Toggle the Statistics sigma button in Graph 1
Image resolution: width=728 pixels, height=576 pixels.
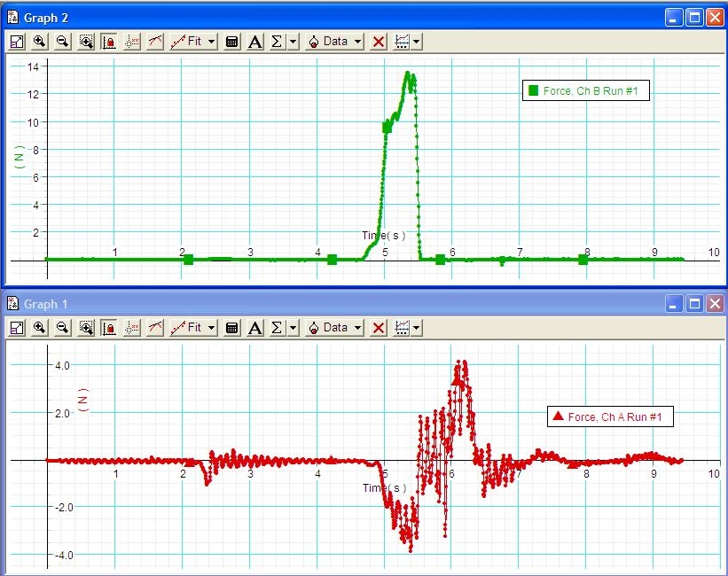pyautogui.click(x=277, y=328)
